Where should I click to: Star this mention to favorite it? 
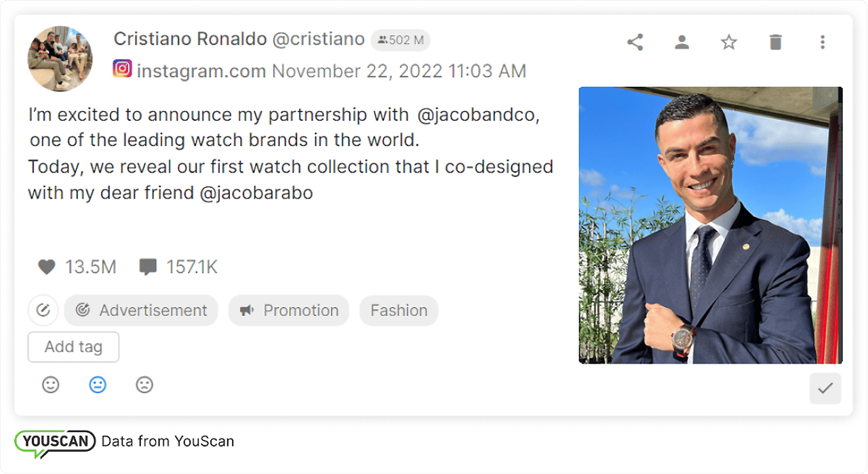coord(728,41)
